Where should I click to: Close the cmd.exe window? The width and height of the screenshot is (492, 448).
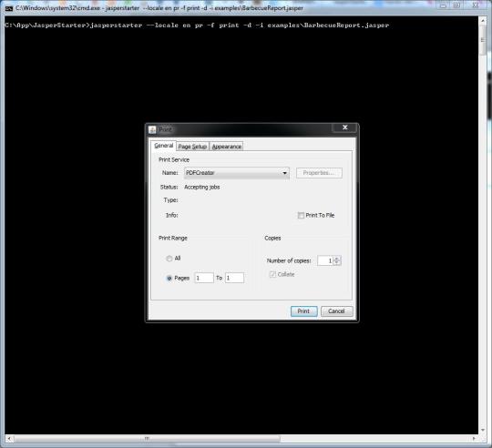click(x=476, y=5)
